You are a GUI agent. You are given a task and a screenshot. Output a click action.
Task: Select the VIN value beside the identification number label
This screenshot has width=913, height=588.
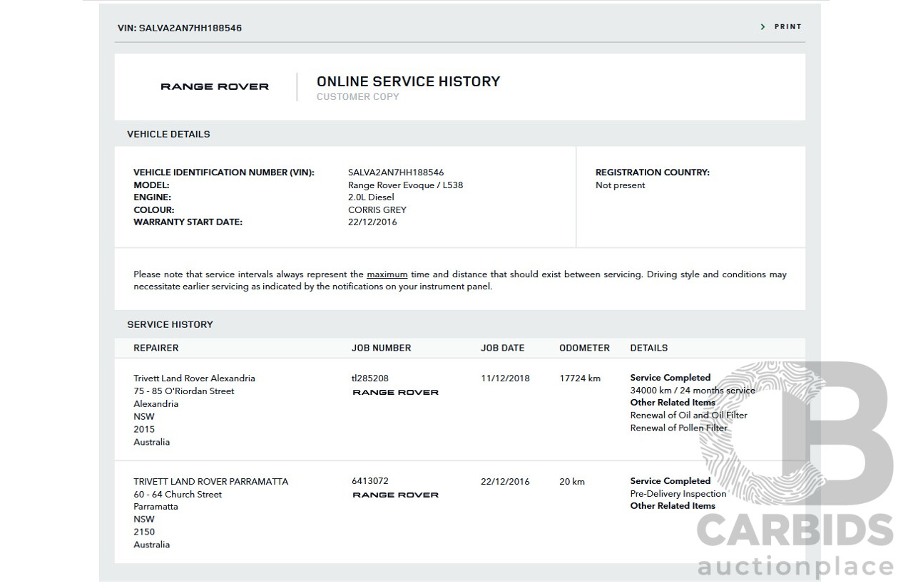[x=396, y=172]
